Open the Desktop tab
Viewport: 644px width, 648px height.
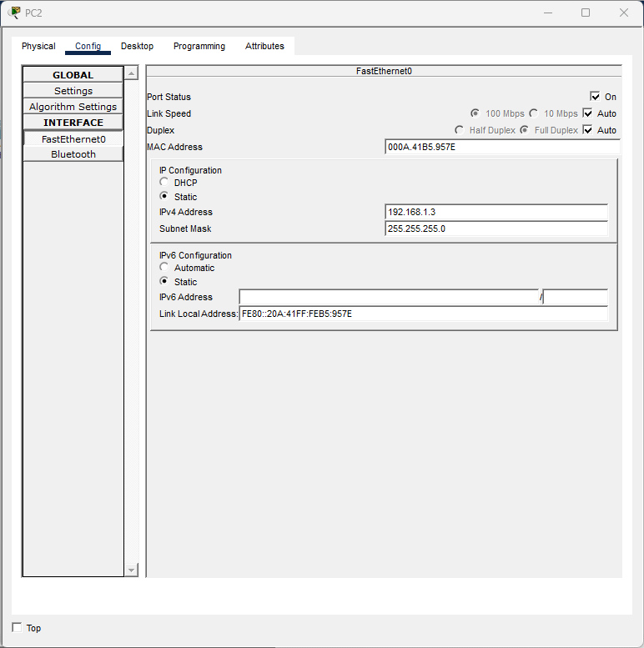coord(137,47)
